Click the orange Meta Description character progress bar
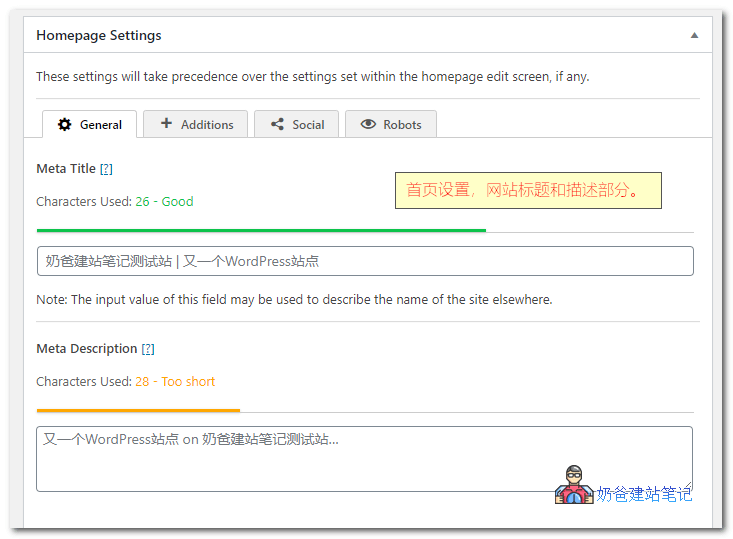Image resolution: width=733 pixels, height=539 pixels. point(138,410)
